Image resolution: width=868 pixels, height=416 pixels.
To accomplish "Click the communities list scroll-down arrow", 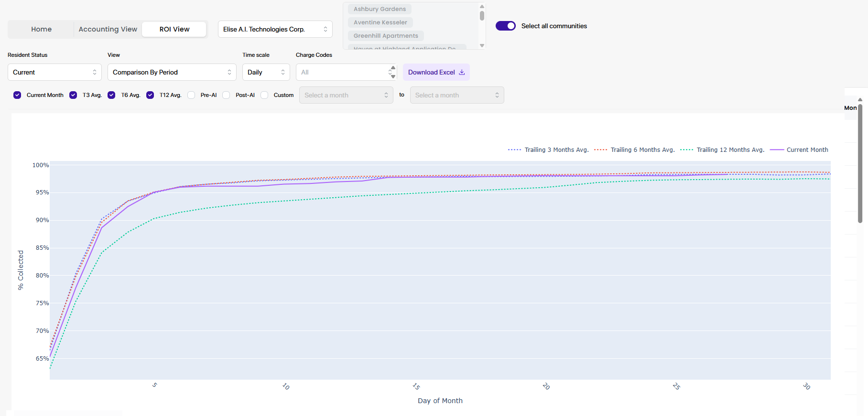I will tap(482, 45).
